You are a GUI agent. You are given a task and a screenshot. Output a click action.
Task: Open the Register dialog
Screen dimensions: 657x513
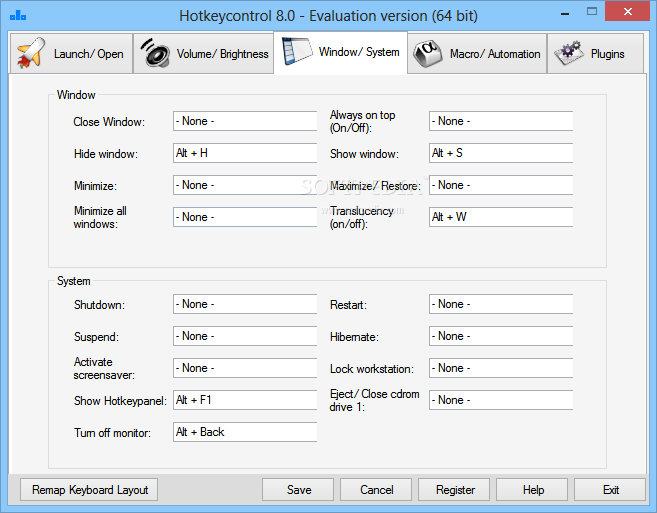(454, 490)
